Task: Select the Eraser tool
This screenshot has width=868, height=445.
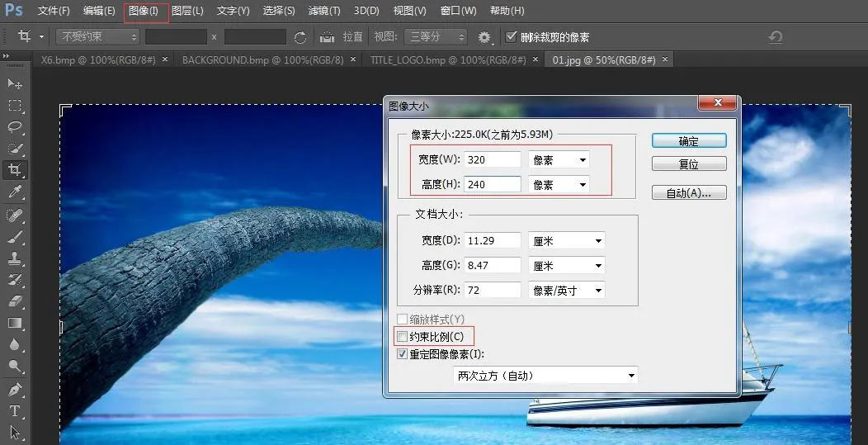Action: [x=15, y=301]
